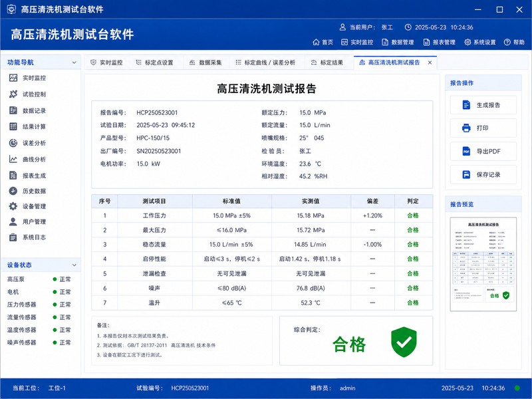This screenshot has height=399, width=532.
Task: Click the 打印 button
Action: coord(483,128)
